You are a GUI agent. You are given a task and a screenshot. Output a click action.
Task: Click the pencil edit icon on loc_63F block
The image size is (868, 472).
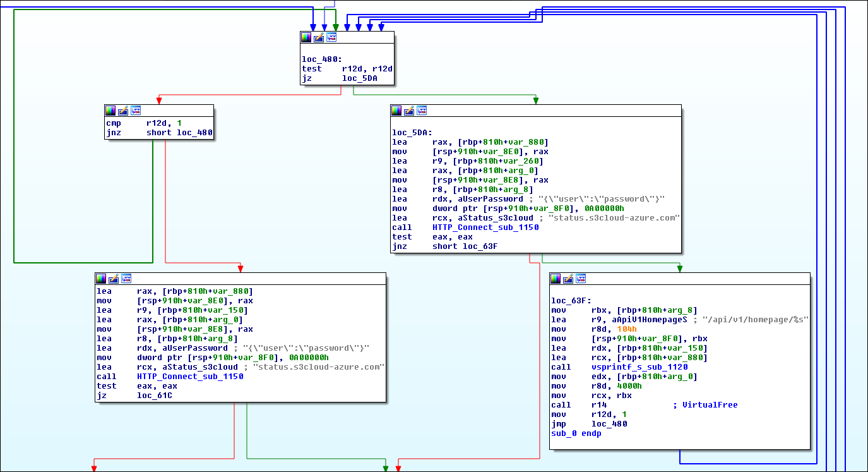568,279
